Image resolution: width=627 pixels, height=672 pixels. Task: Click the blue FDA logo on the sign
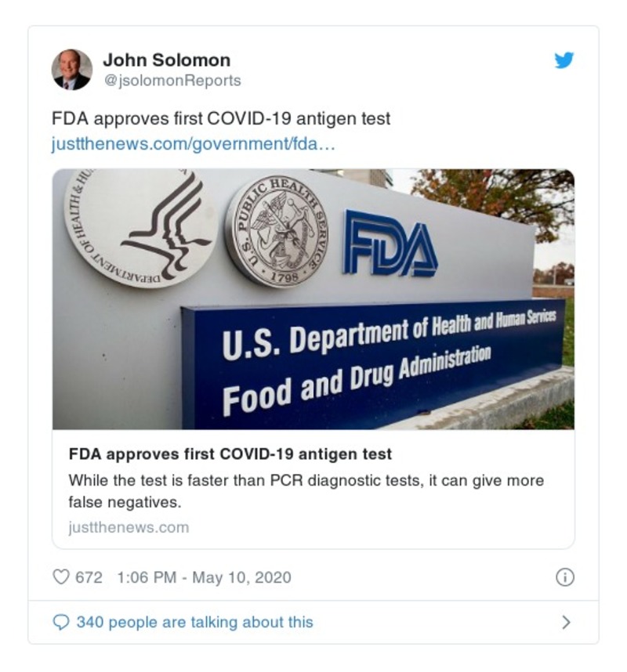coord(390,244)
